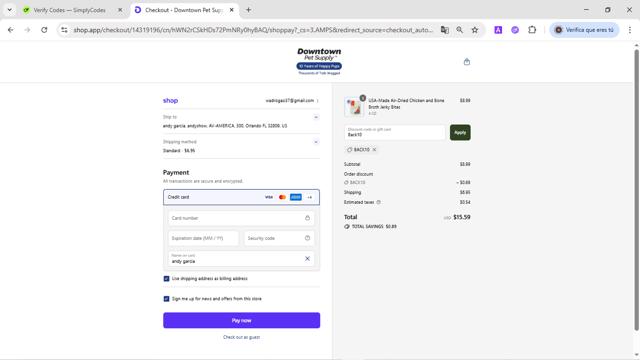Select the Credit card payment option
Viewport: 640px width, 360px height.
pyautogui.click(x=242, y=197)
